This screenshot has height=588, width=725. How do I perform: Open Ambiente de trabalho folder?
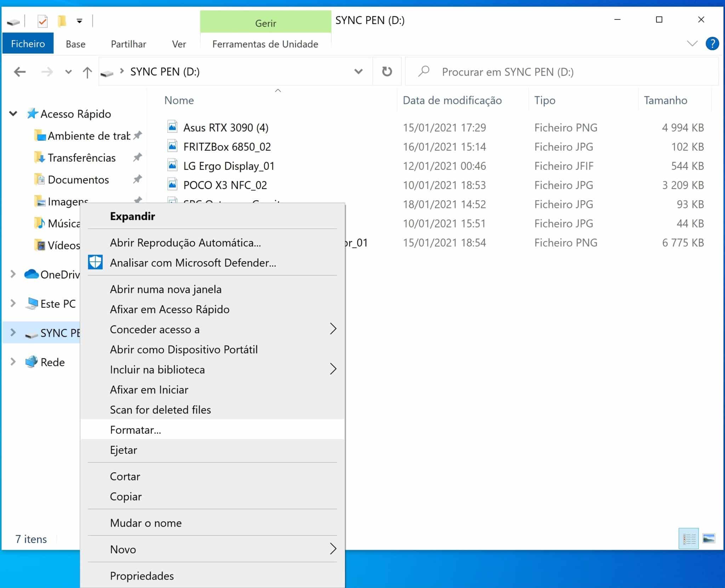89,136
